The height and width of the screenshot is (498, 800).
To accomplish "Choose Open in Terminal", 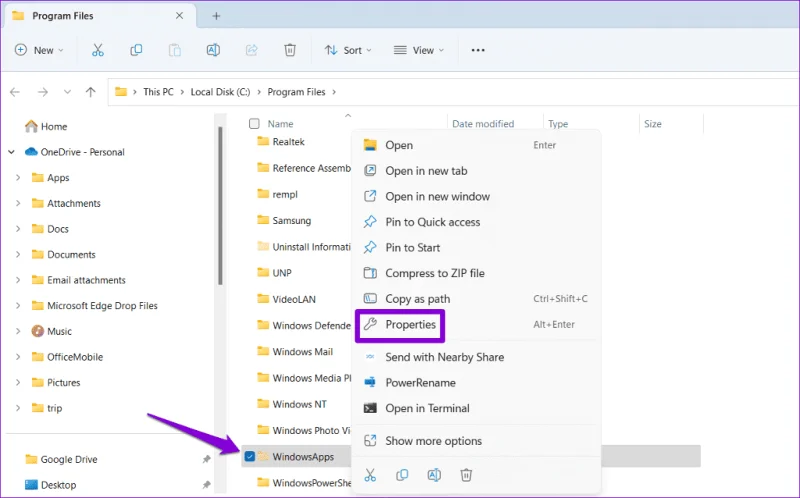I will 476,408.
